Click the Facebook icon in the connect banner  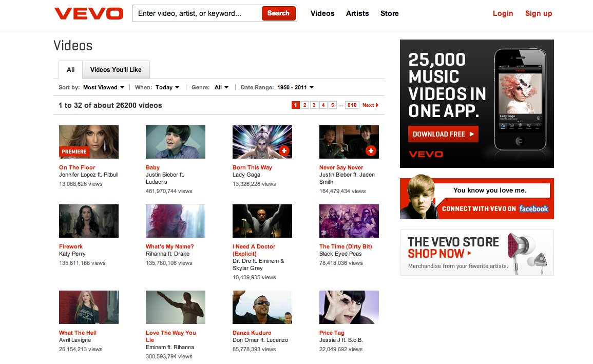point(533,209)
